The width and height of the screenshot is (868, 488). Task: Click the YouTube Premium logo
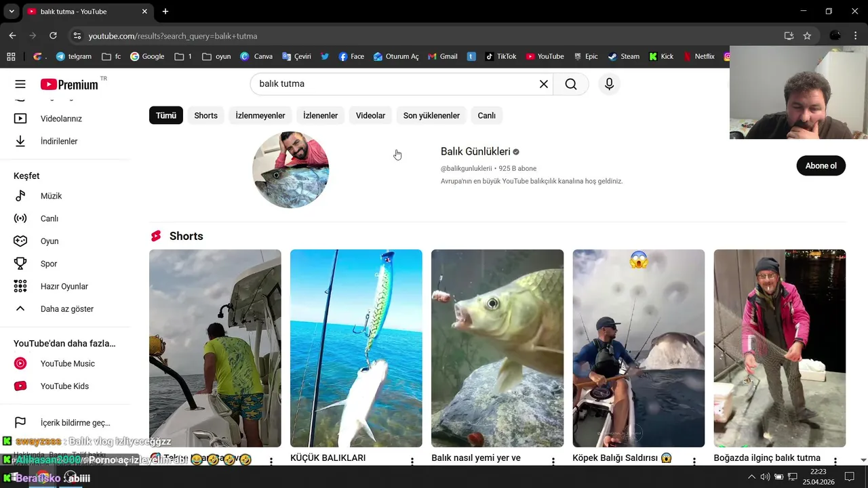pyautogui.click(x=69, y=84)
